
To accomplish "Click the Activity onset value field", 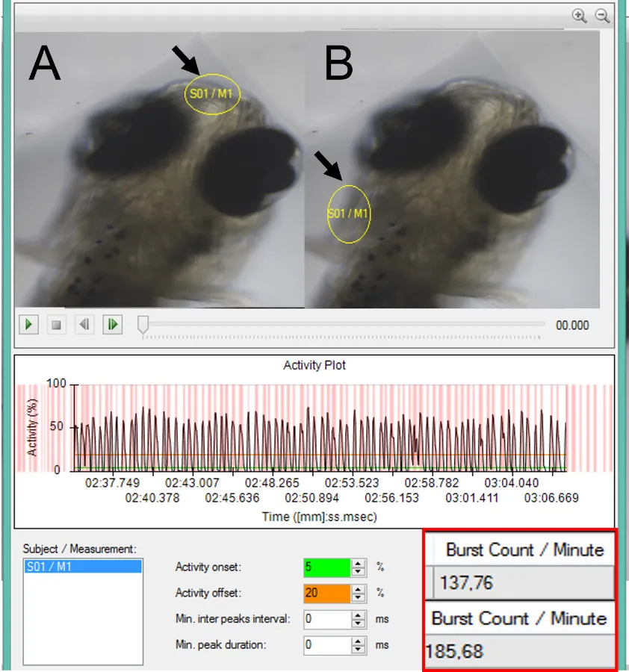I will click(326, 567).
